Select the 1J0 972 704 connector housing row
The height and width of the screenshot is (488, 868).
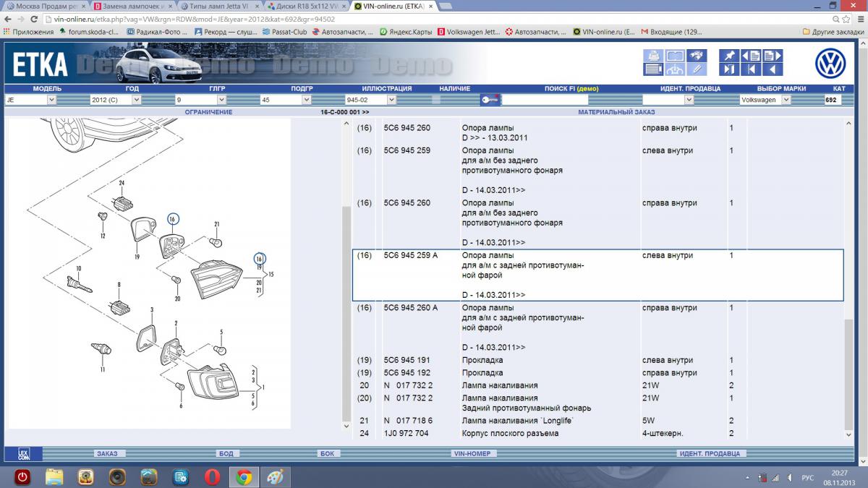598,434
